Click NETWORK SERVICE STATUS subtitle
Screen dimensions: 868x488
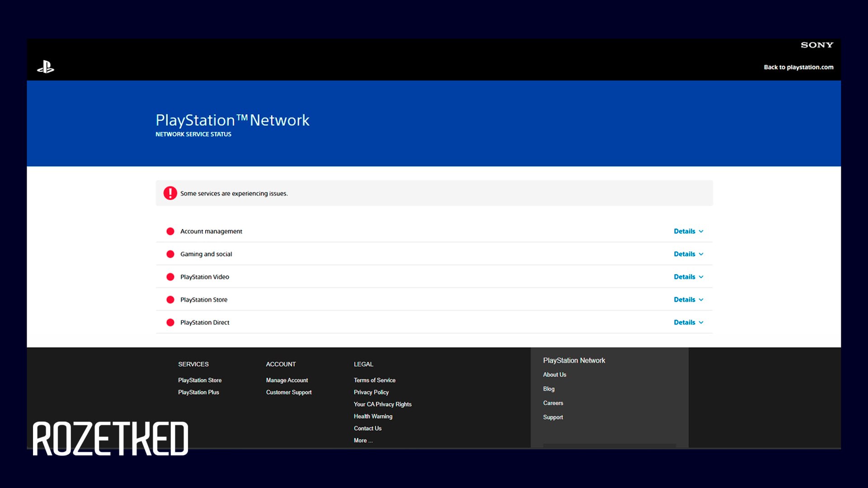(193, 134)
